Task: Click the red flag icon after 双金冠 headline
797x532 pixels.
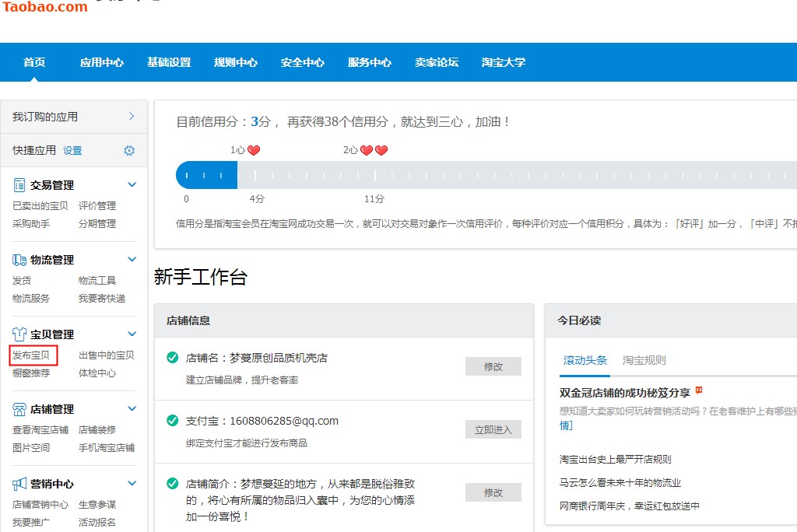Action: pos(699,390)
